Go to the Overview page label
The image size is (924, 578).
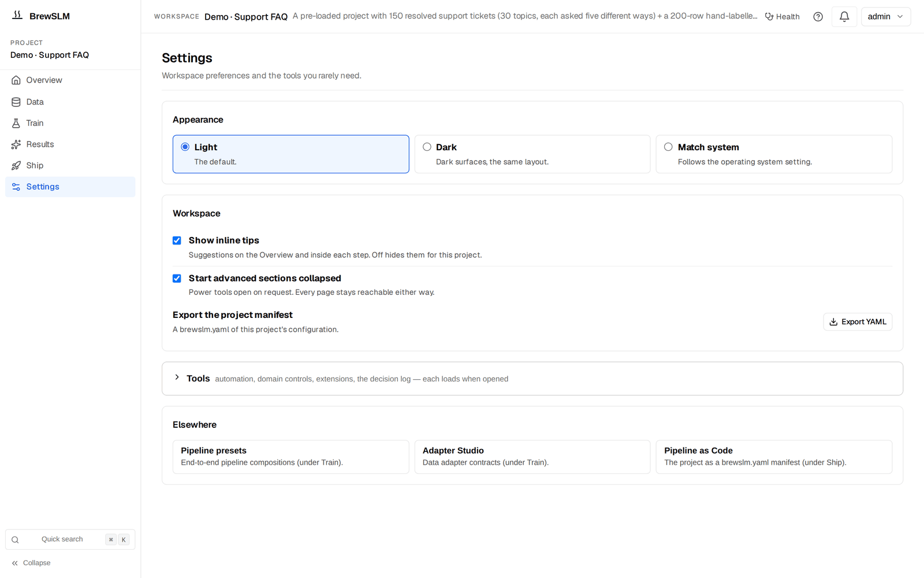(x=44, y=80)
